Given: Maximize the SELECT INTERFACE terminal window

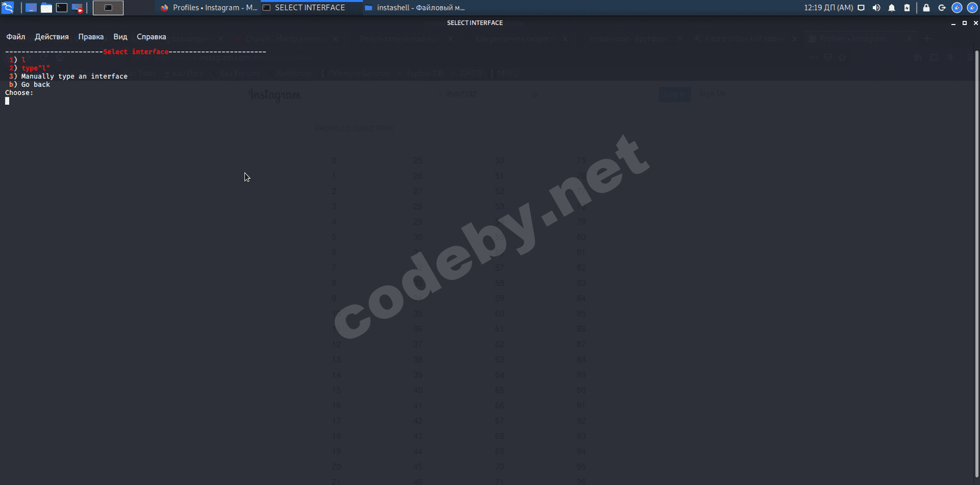Looking at the screenshot, I should point(965,23).
